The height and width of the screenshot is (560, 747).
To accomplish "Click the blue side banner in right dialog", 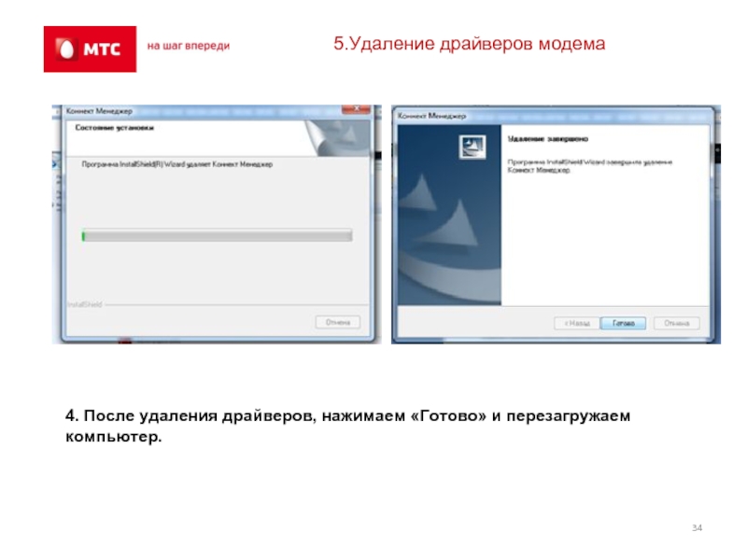I will coord(449,215).
